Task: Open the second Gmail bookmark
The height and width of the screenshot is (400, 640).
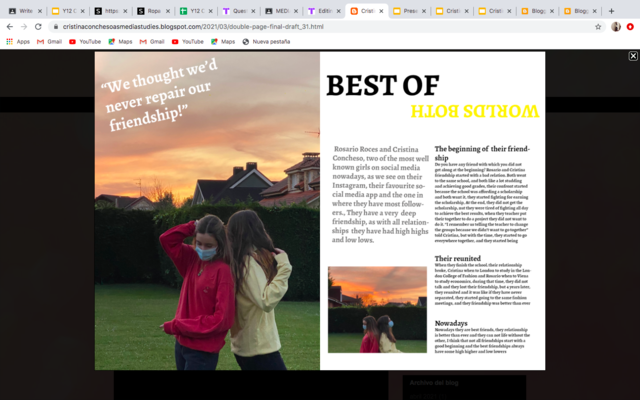Action: click(152, 42)
